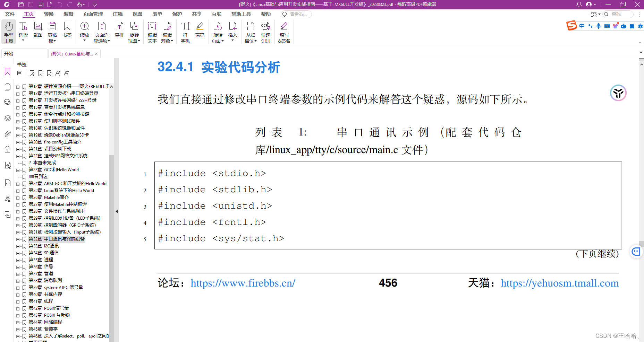Collapse the ribbon with the arrow
644x342 pixels.
(640, 43)
